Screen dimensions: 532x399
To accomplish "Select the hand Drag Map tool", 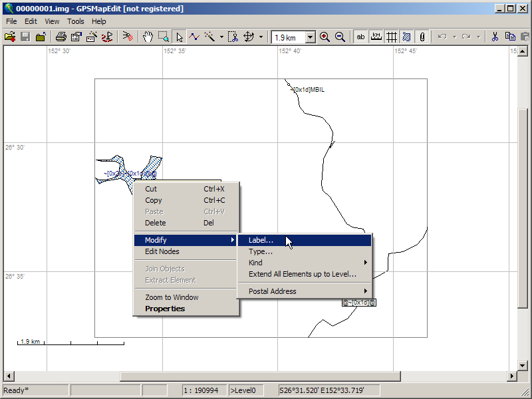I will coord(148,37).
